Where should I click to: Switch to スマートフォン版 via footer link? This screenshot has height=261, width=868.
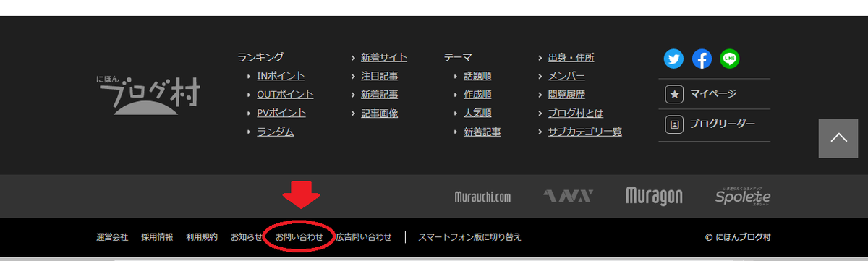pos(469,237)
